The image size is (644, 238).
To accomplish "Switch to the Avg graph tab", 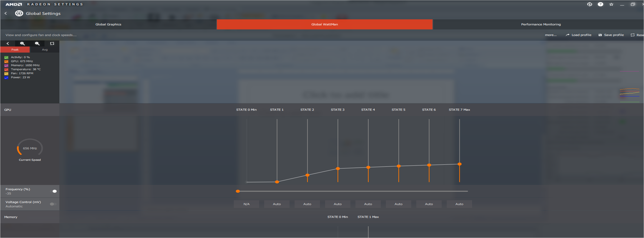I will tap(45, 50).
